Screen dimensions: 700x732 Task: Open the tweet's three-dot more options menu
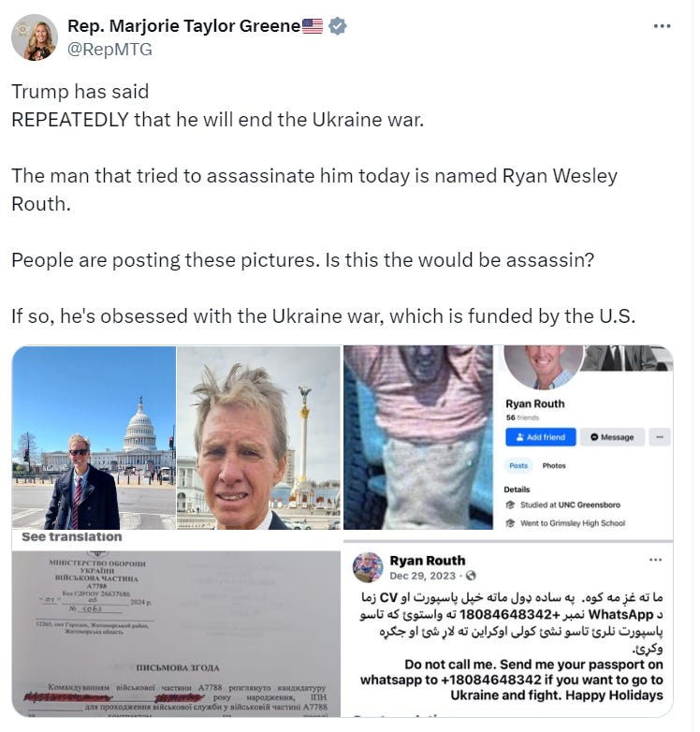click(662, 26)
